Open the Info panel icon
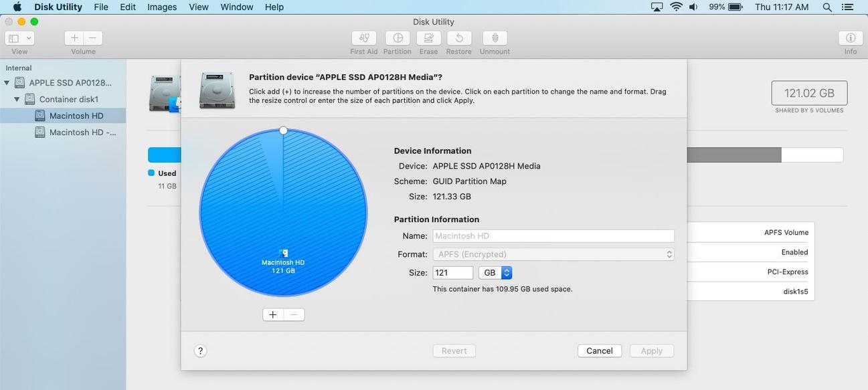This screenshot has height=390, width=868. coord(851,38)
